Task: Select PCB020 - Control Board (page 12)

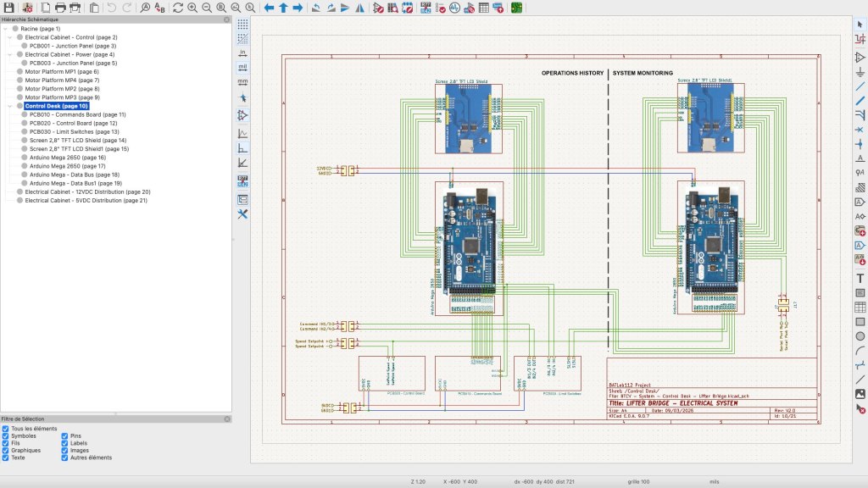Action: click(73, 123)
